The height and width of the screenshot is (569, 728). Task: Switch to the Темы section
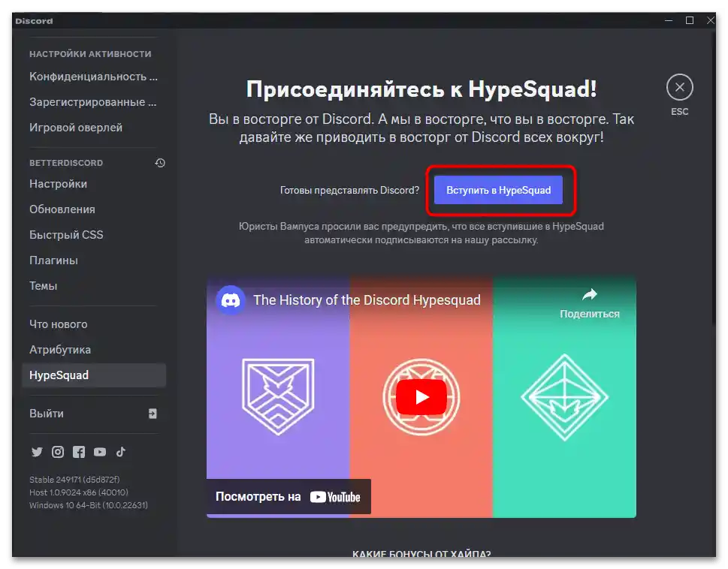click(44, 285)
